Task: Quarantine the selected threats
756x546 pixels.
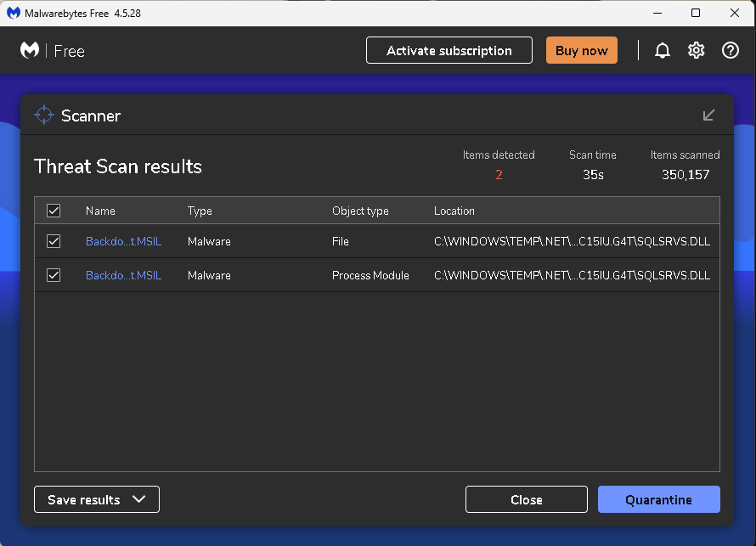Action: click(658, 499)
